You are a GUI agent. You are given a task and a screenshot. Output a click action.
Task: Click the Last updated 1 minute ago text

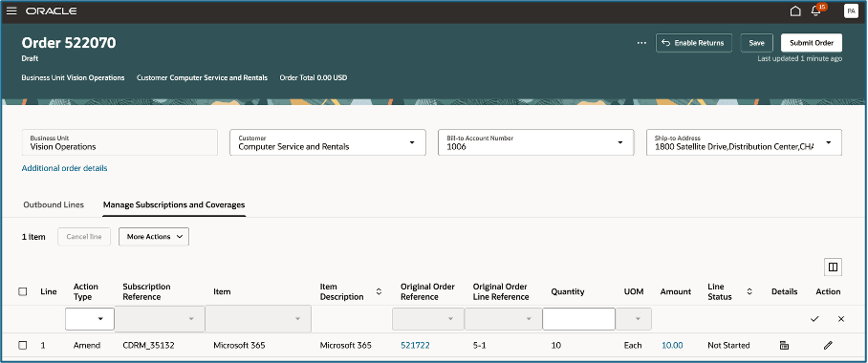tap(800, 58)
